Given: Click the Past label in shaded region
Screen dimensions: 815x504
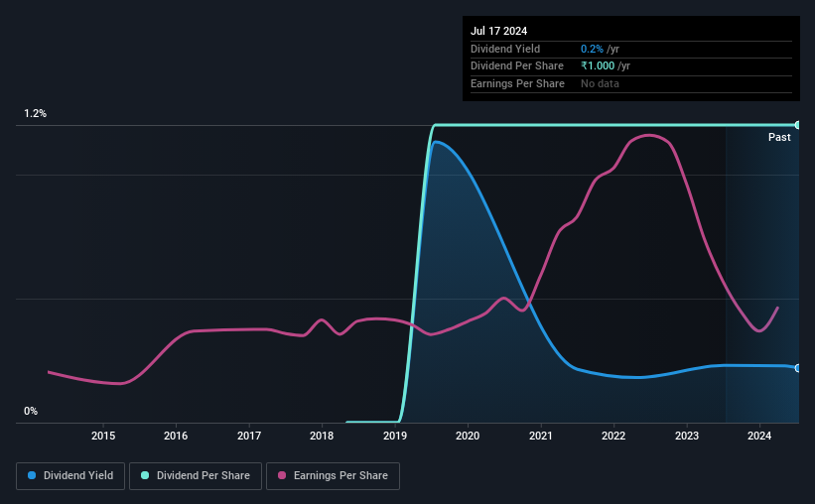Looking at the screenshot, I should [x=779, y=137].
